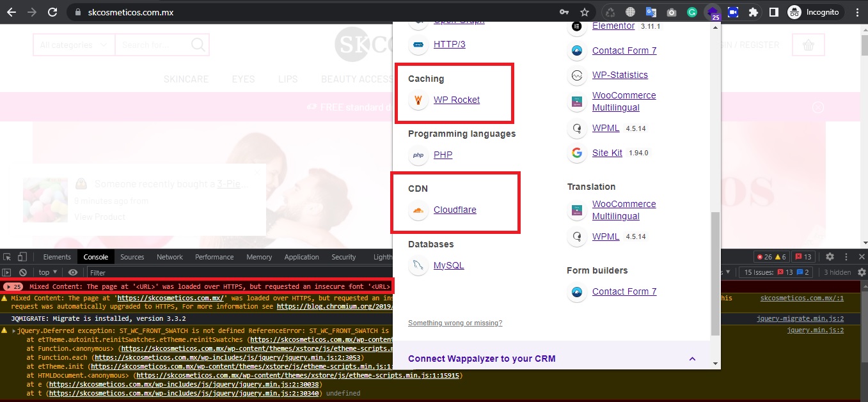Click 'Something wrong or missing?' link

click(455, 323)
